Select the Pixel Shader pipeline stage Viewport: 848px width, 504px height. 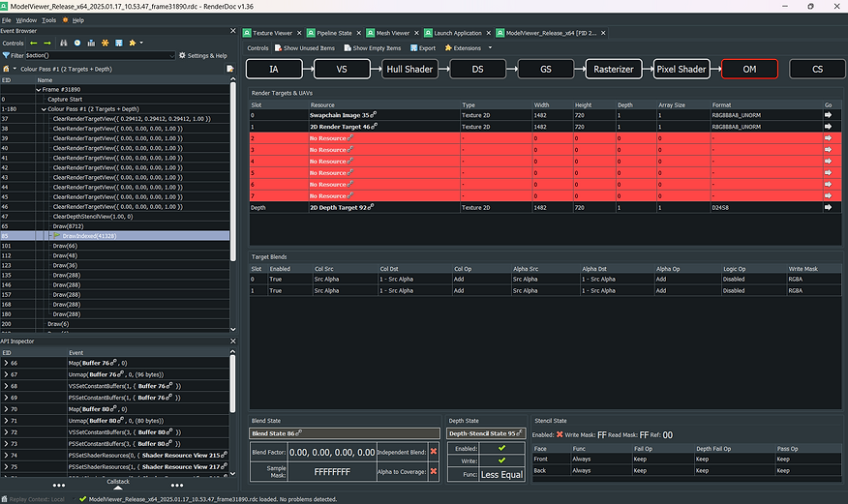tap(681, 69)
